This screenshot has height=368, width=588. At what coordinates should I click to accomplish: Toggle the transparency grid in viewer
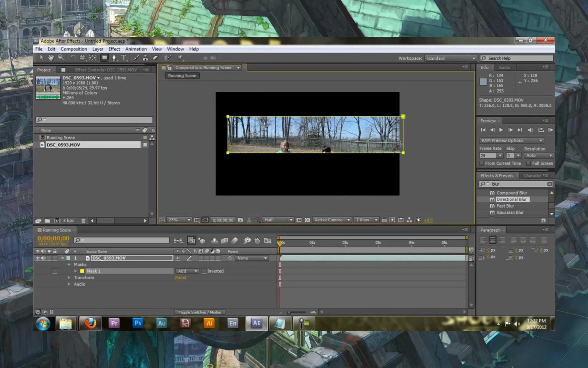[307, 220]
